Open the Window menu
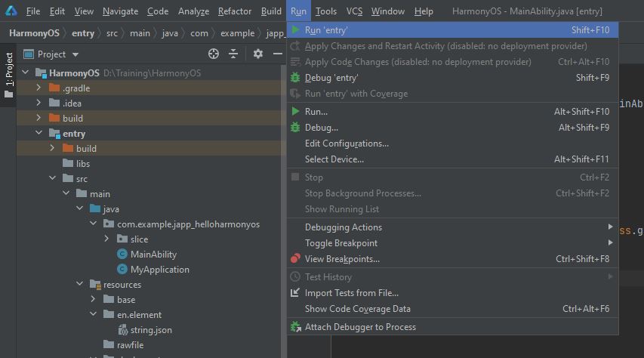This screenshot has width=644, height=358. [x=388, y=11]
